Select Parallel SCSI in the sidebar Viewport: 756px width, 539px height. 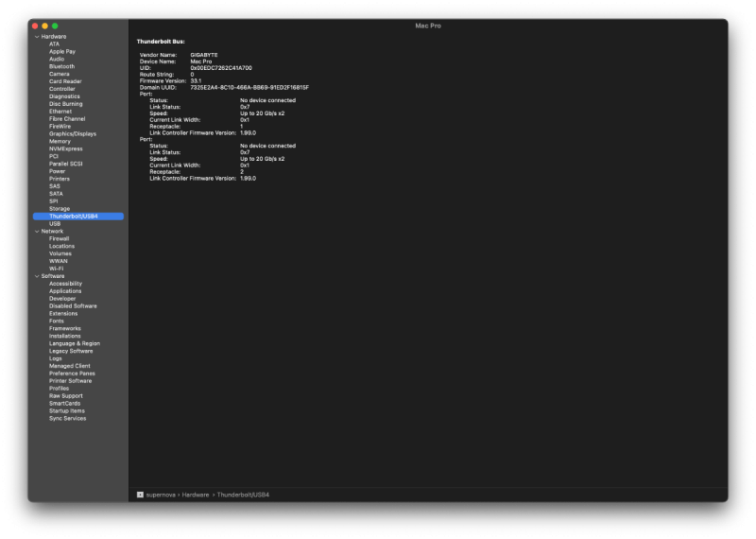click(65, 164)
